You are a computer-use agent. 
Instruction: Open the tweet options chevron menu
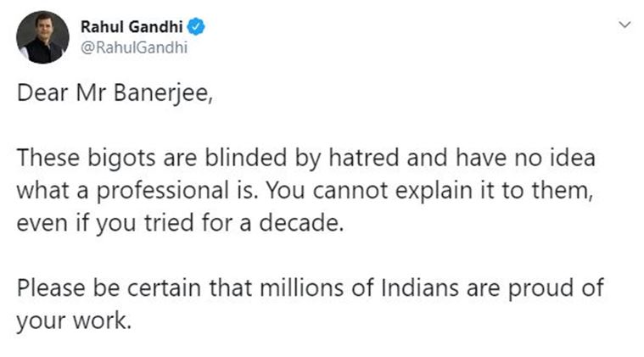(x=625, y=26)
